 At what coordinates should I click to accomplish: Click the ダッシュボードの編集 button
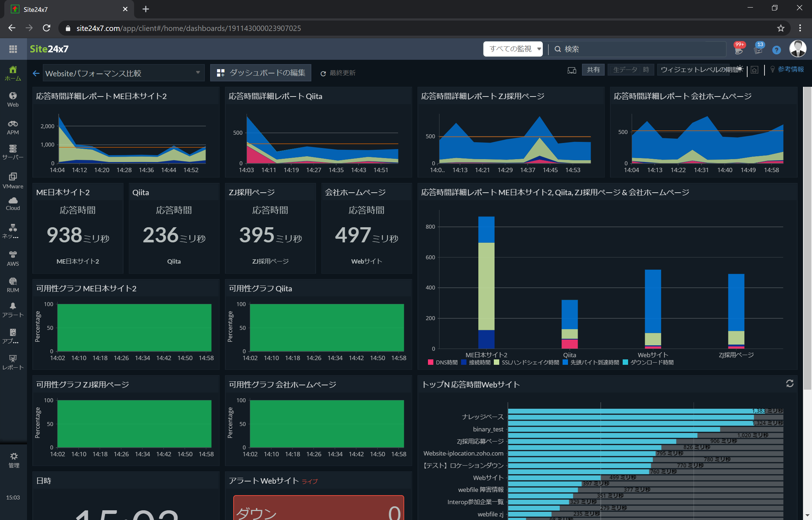pyautogui.click(x=261, y=73)
